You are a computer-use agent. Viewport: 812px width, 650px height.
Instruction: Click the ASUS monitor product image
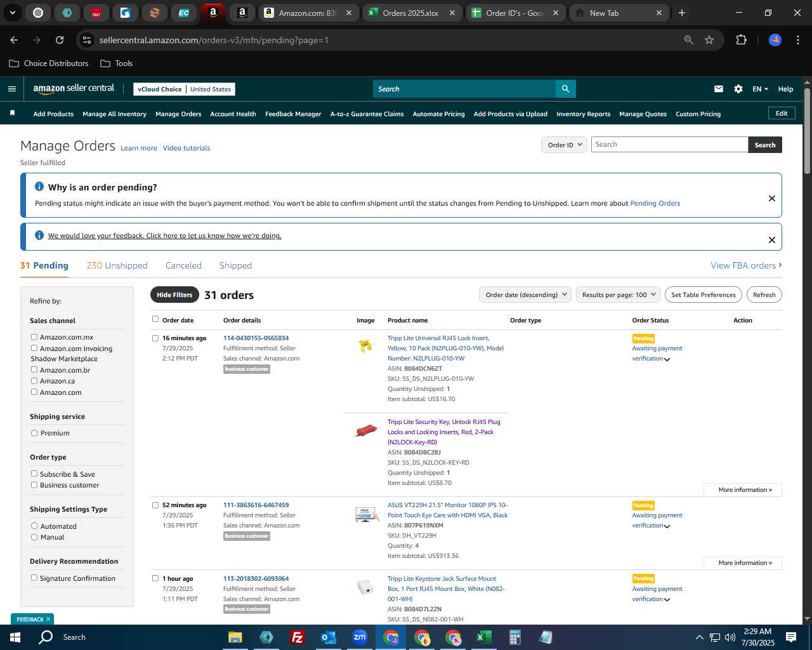click(366, 514)
